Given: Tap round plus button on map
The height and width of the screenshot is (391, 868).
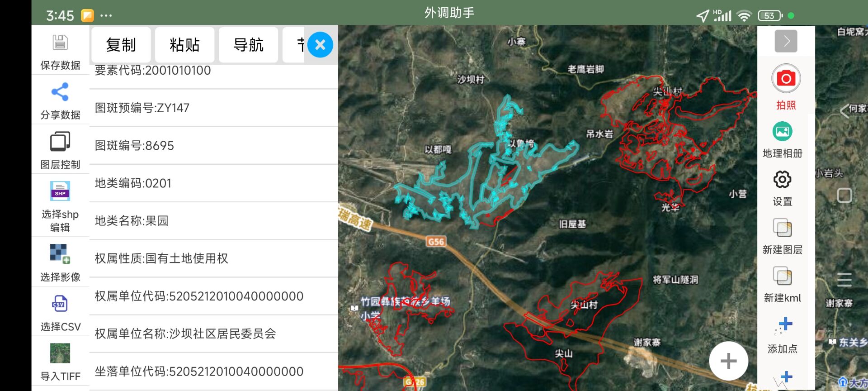Looking at the screenshot, I should tap(728, 361).
